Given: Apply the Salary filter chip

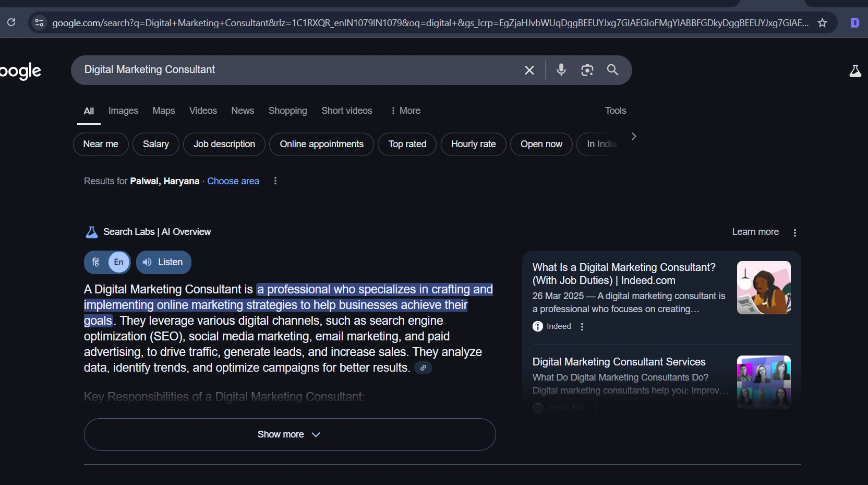Looking at the screenshot, I should click(x=155, y=144).
